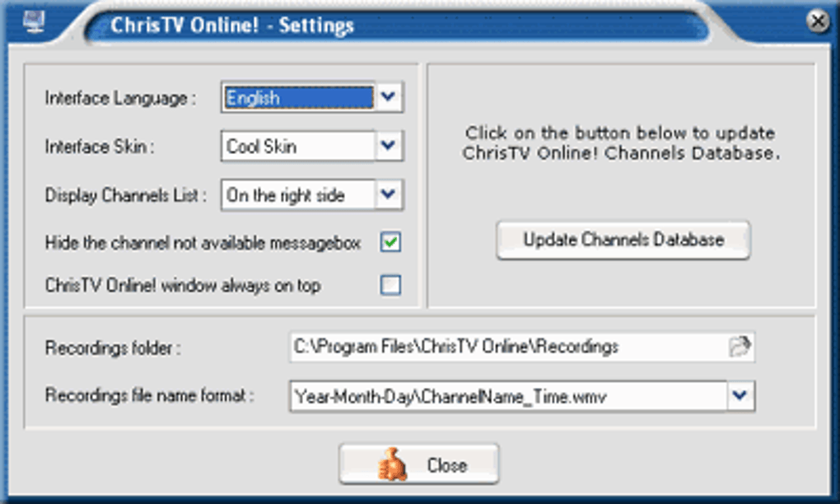Click the Recordings folder label

113,348
